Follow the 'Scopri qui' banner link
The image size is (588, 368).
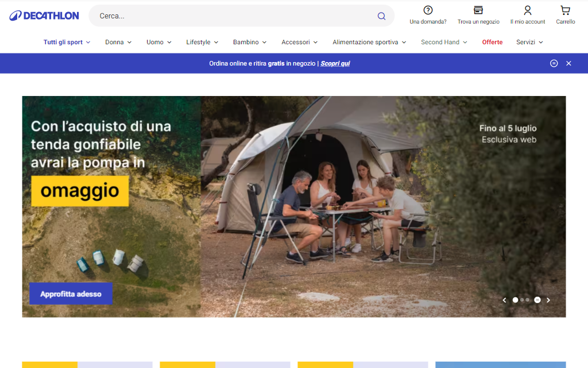(x=335, y=63)
